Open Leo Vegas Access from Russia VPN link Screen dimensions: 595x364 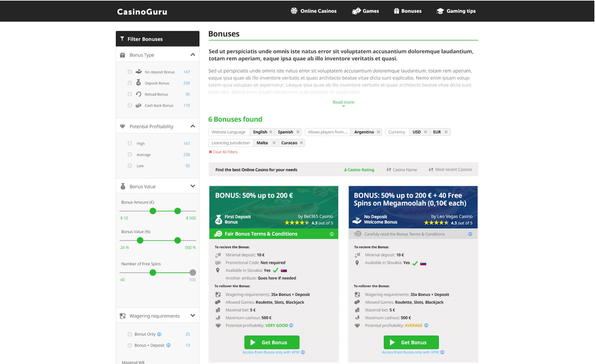coord(411,352)
